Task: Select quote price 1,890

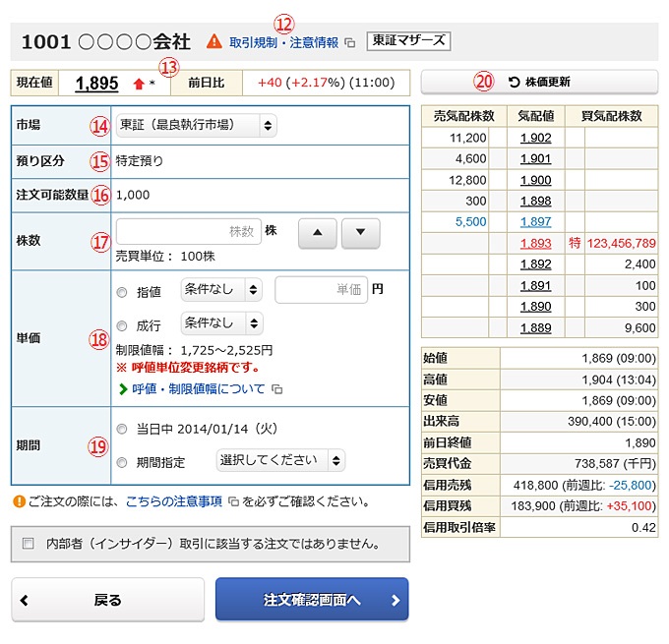Action: point(536,307)
